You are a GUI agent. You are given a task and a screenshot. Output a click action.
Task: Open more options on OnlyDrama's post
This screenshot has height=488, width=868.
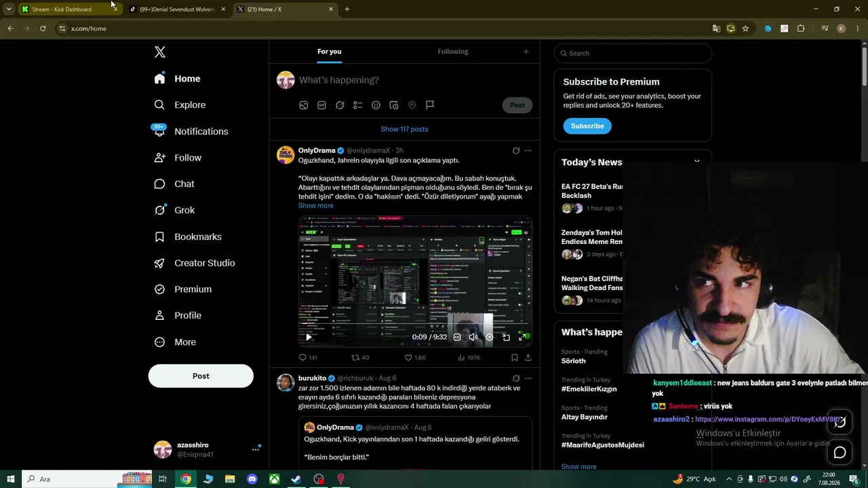tap(528, 150)
